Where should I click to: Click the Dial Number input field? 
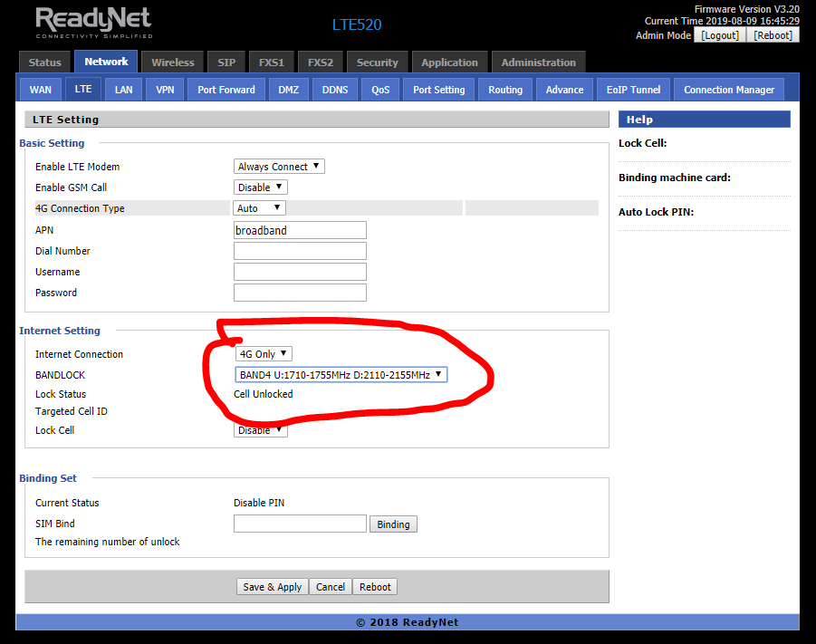[300, 251]
